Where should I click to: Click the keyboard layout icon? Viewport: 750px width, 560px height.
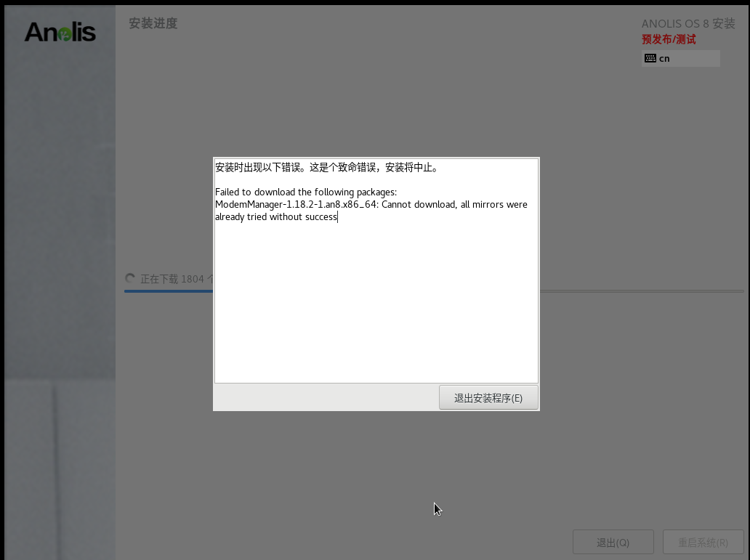coord(650,58)
